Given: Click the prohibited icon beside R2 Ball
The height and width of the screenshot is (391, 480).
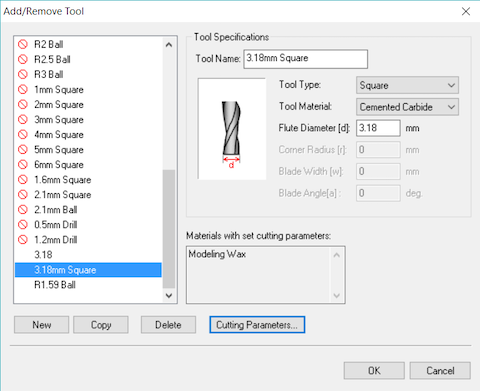Looking at the screenshot, I should point(23,44).
